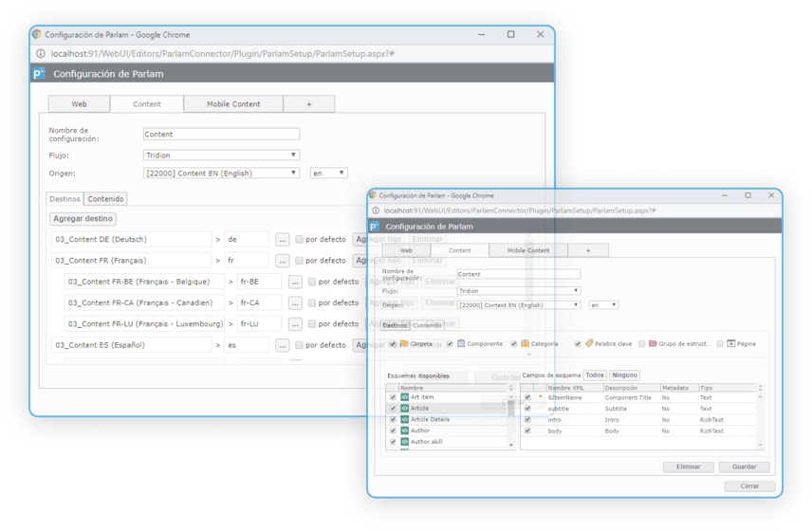Viewport: 812px width, 531px height.
Task: Click the Página item type icon
Action: (x=731, y=343)
